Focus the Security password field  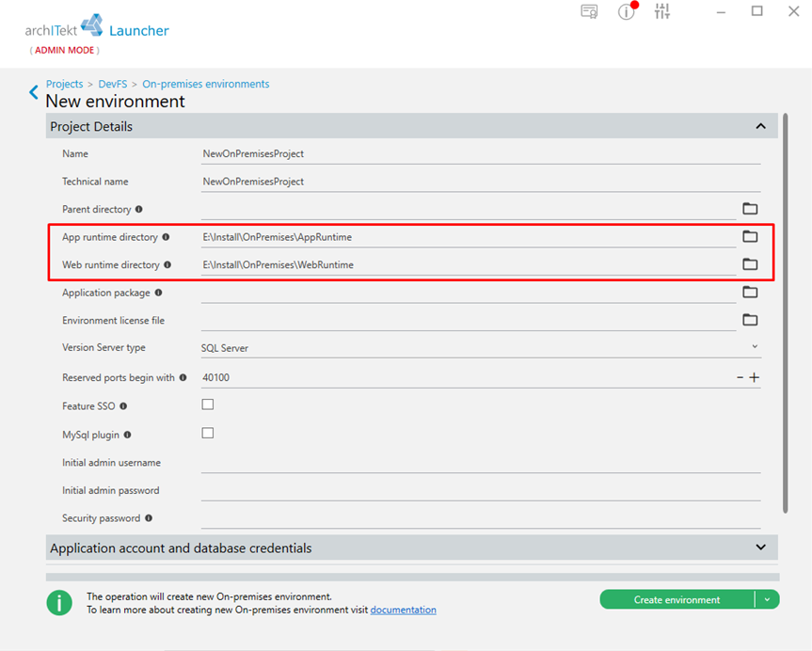pos(481,518)
